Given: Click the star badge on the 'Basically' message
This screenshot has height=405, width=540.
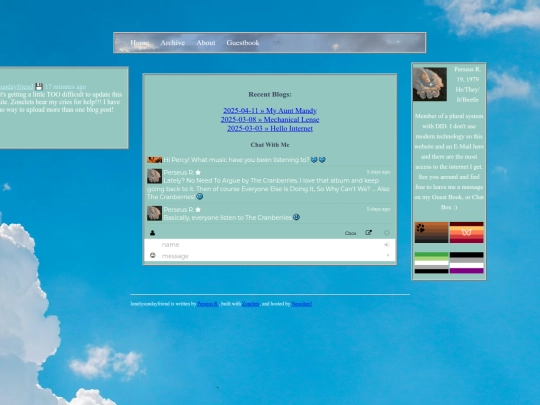Looking at the screenshot, I should pyautogui.click(x=198, y=210).
